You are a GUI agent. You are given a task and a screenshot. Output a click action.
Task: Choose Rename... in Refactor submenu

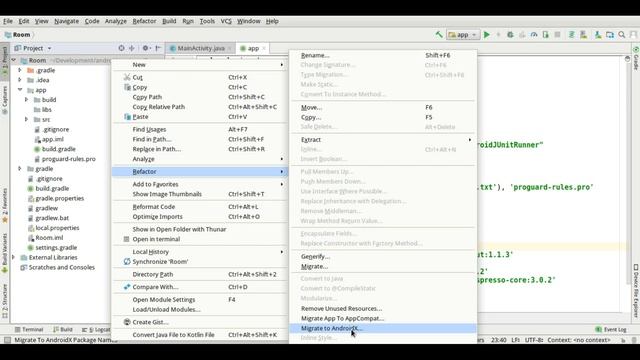pos(383,55)
